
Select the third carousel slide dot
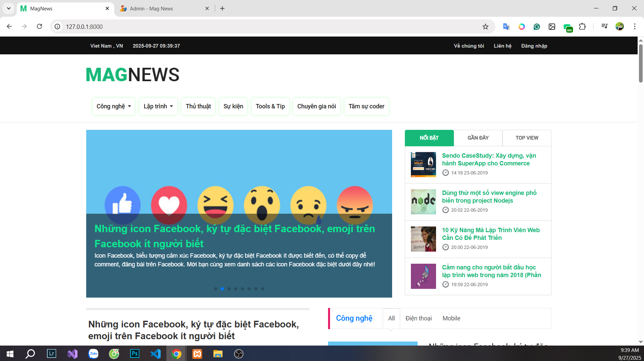[229, 289]
